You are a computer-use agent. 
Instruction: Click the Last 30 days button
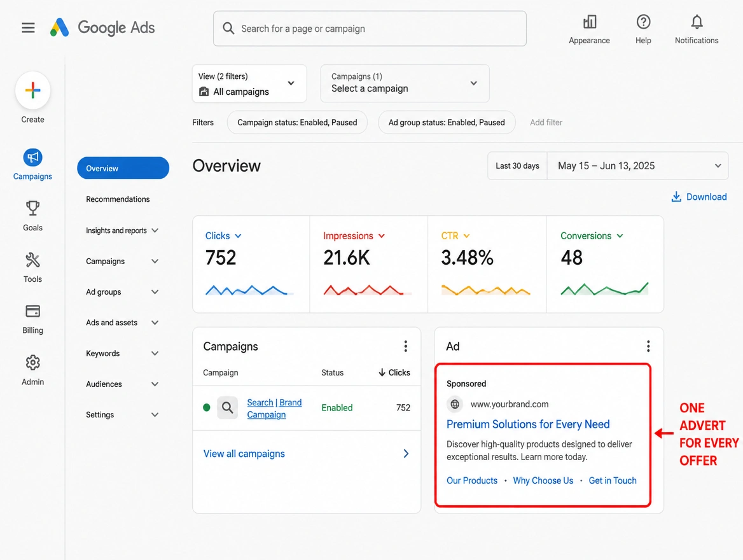[517, 166]
